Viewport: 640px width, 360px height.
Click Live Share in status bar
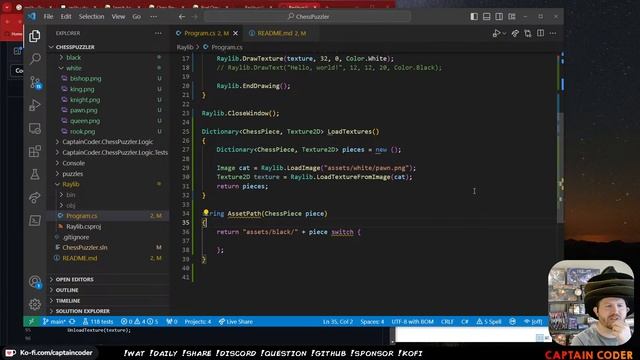pos(236,322)
